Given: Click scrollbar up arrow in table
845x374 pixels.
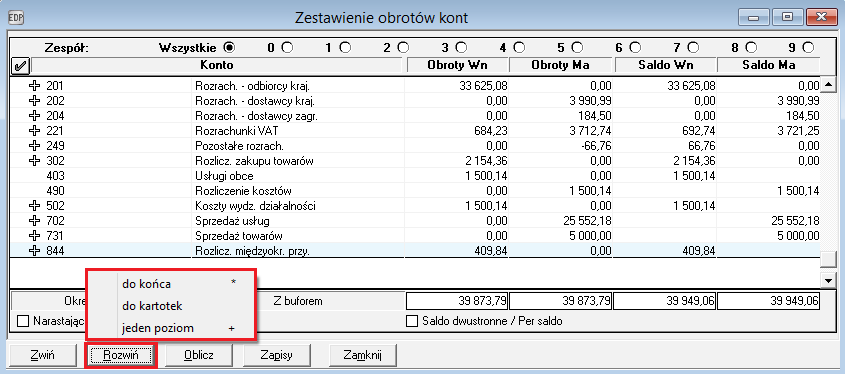Looking at the screenshot, I should pos(827,85).
